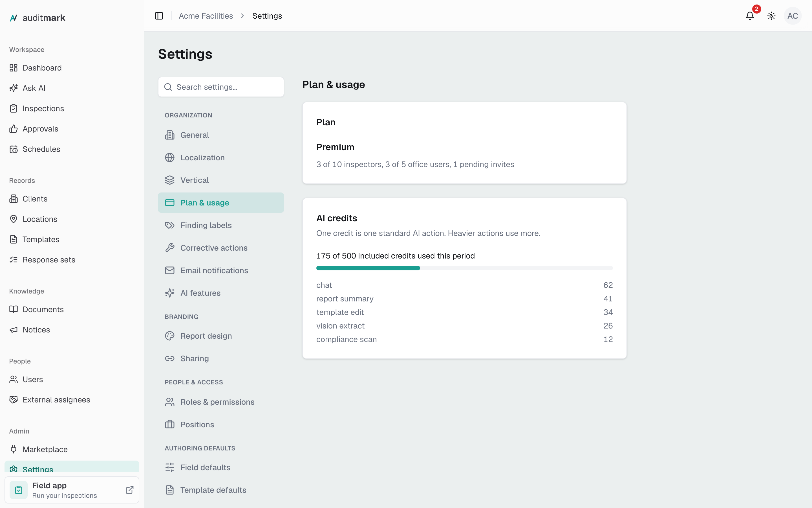Collapse the sidebar with panel toggle icon
The width and height of the screenshot is (812, 508).
(x=159, y=16)
